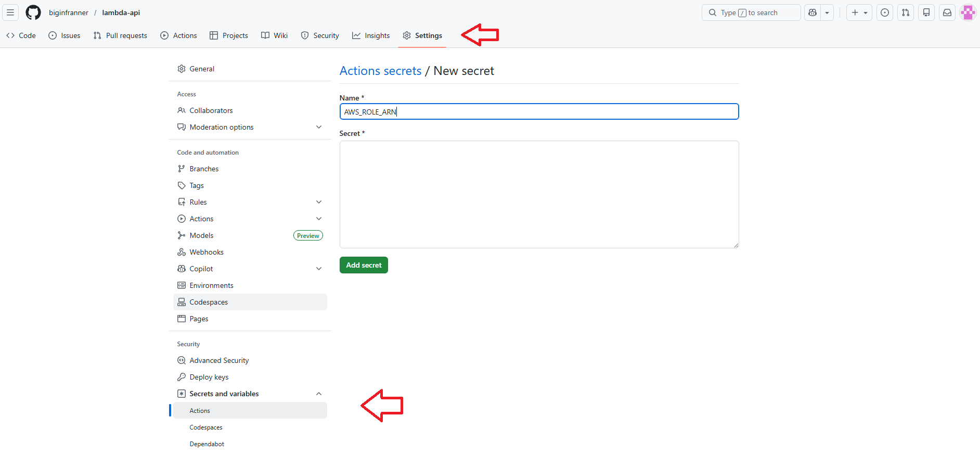Open notifications inbox icon
Screen dimensions: 980x454
(x=947, y=12)
